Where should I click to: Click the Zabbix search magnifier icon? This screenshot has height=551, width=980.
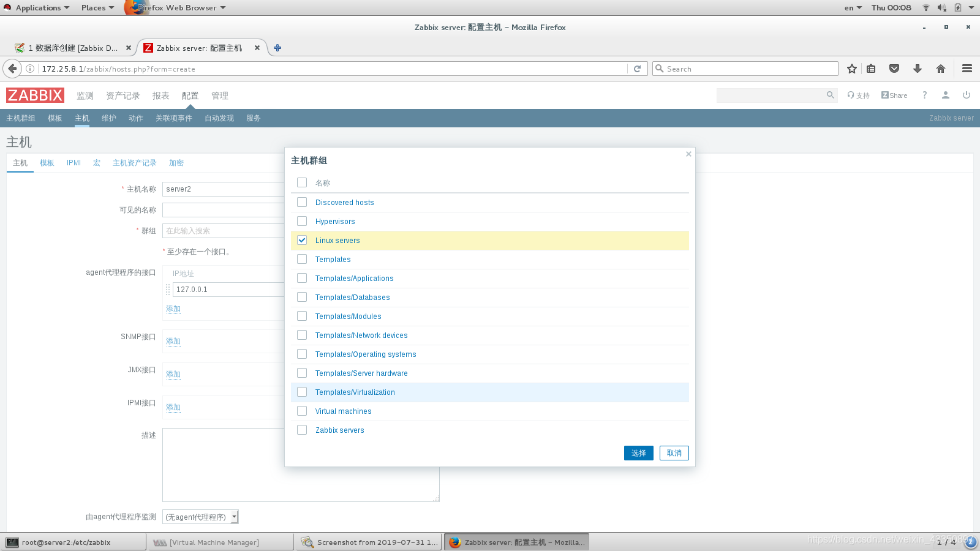[x=831, y=95]
